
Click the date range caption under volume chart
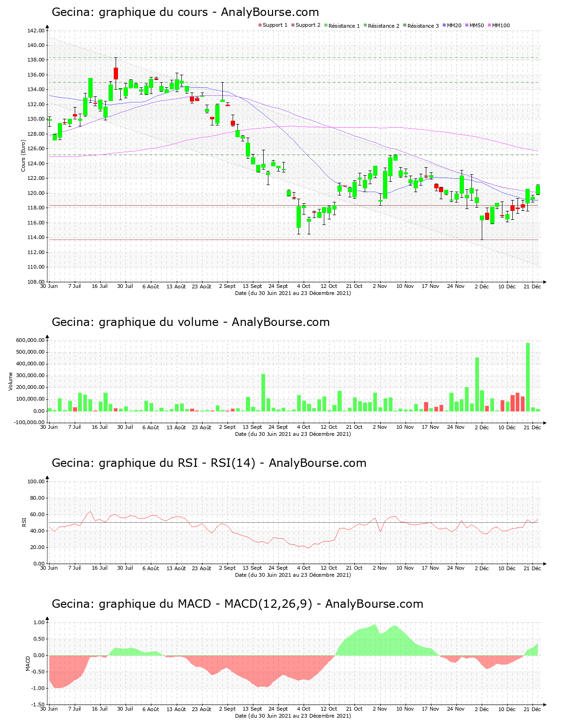(293, 434)
